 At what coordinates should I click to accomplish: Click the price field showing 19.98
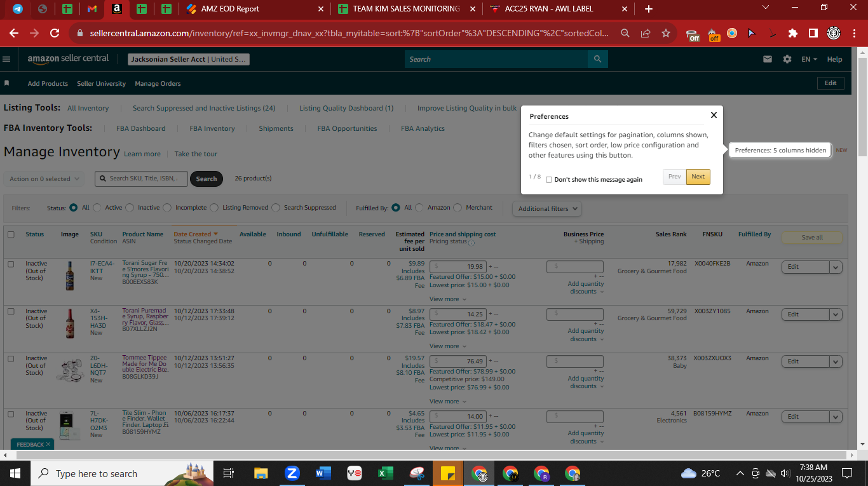pos(458,267)
